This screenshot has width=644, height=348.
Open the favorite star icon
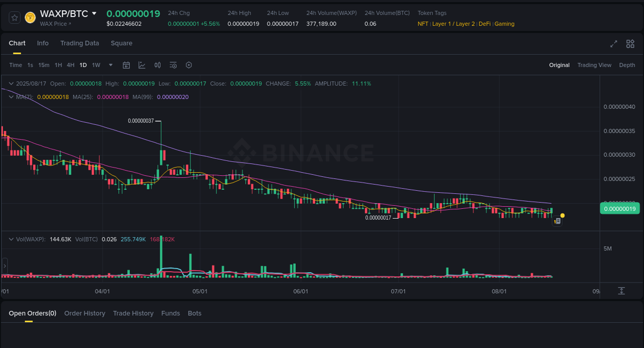coord(14,17)
